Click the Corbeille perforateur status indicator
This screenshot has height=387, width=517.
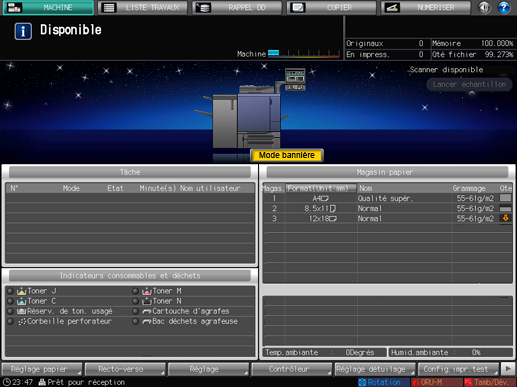click(x=11, y=321)
